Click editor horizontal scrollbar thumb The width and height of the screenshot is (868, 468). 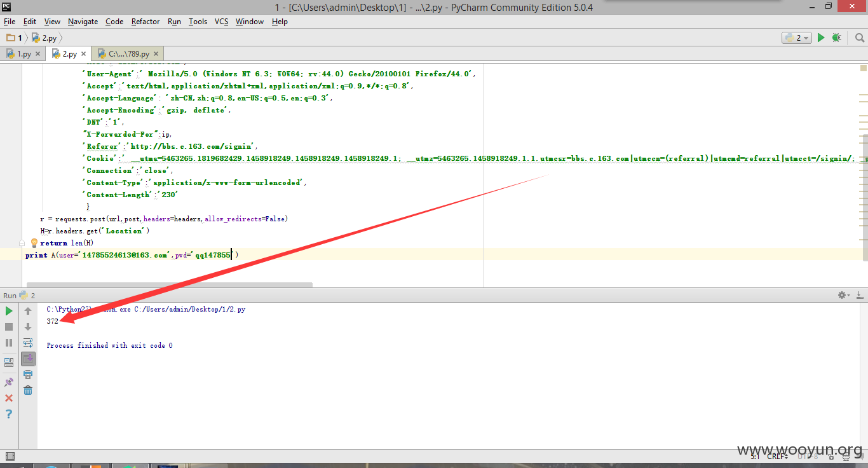pos(170,285)
